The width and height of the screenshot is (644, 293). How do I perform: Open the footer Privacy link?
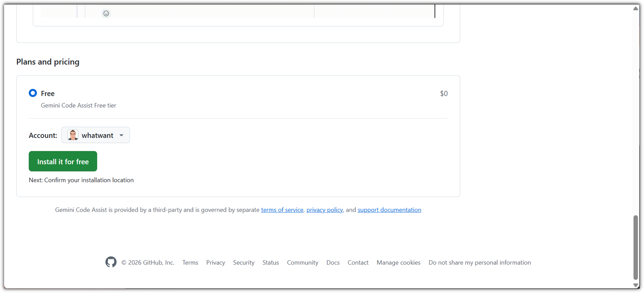[x=216, y=262]
